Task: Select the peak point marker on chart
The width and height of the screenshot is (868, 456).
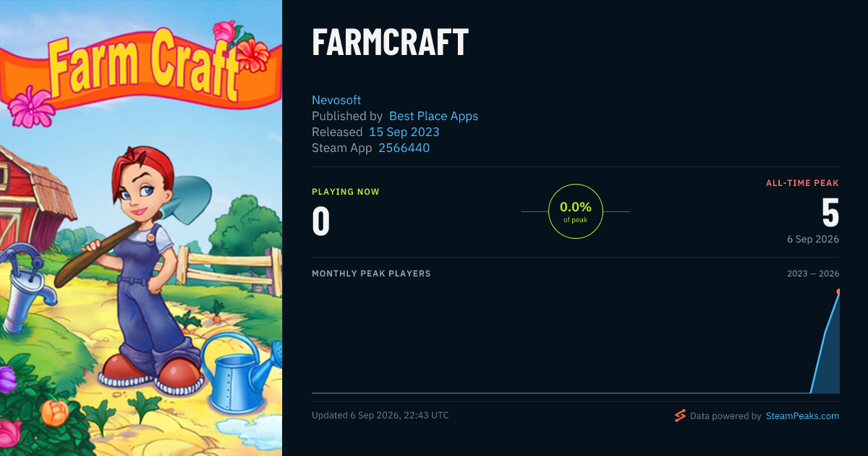Action: click(x=839, y=292)
